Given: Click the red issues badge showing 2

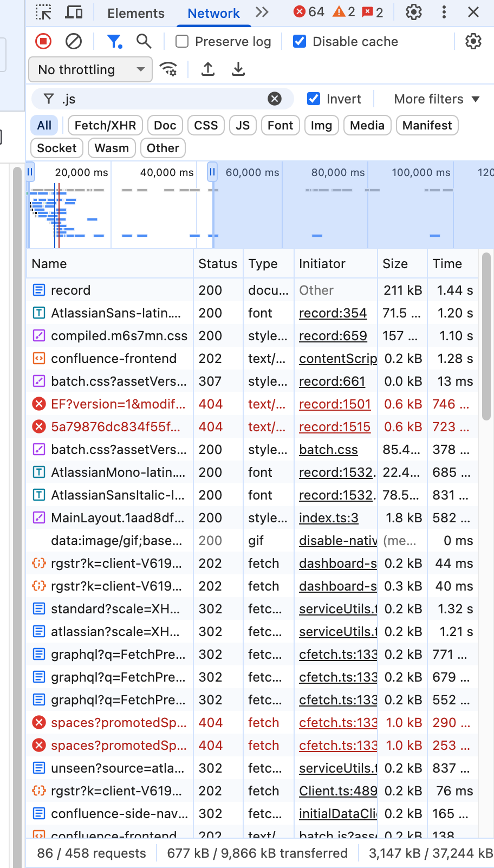Looking at the screenshot, I should [373, 12].
